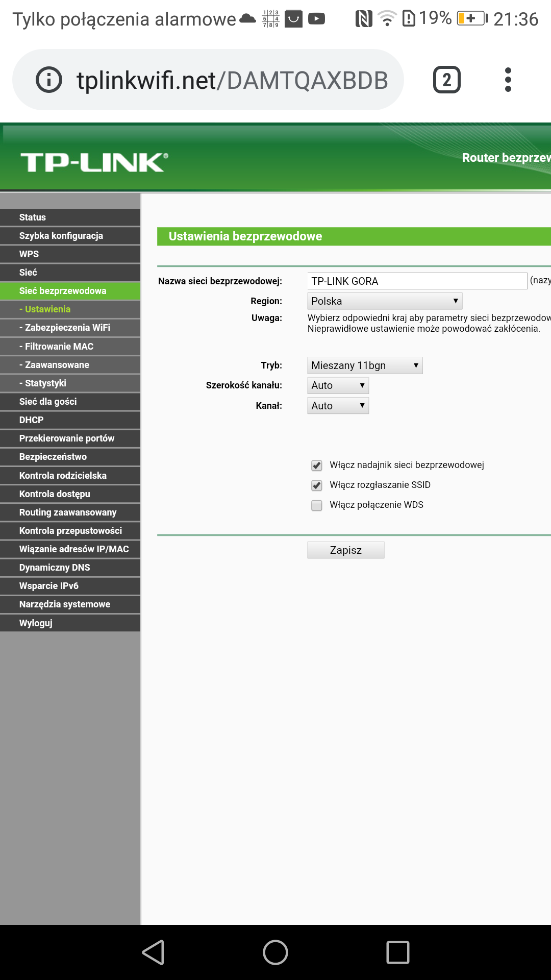The width and height of the screenshot is (551, 980).
Task: Tap the Android home navigation button
Action: pos(275,952)
